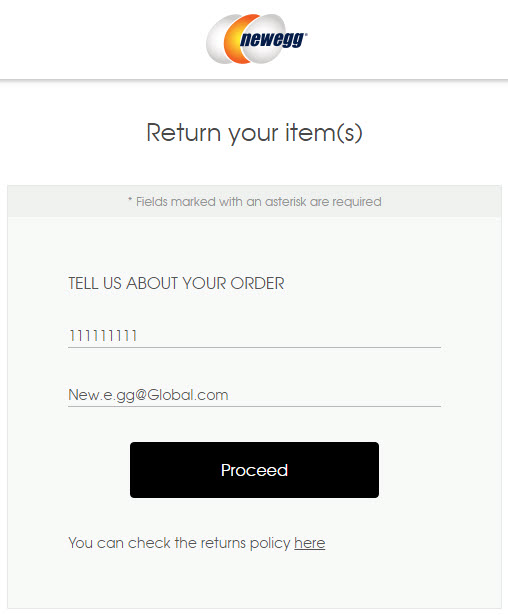This screenshot has width=508, height=615.
Task: Click the black Proceed button
Action: pyautogui.click(x=254, y=470)
